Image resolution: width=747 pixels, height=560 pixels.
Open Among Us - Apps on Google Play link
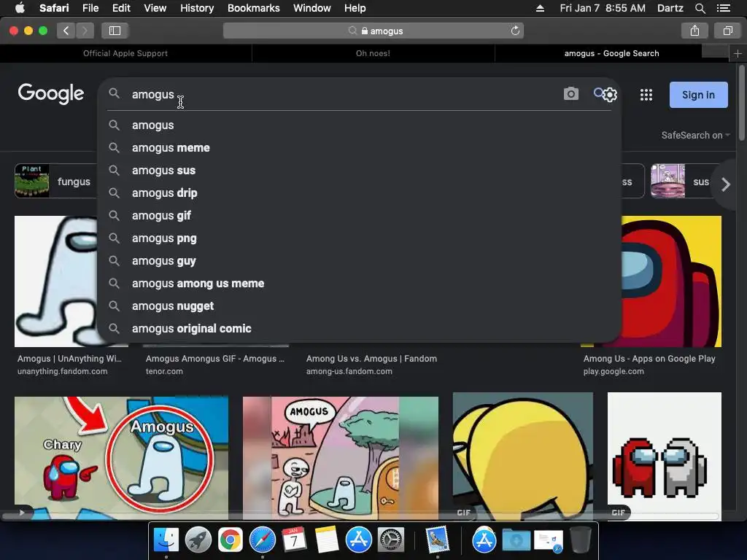point(649,365)
